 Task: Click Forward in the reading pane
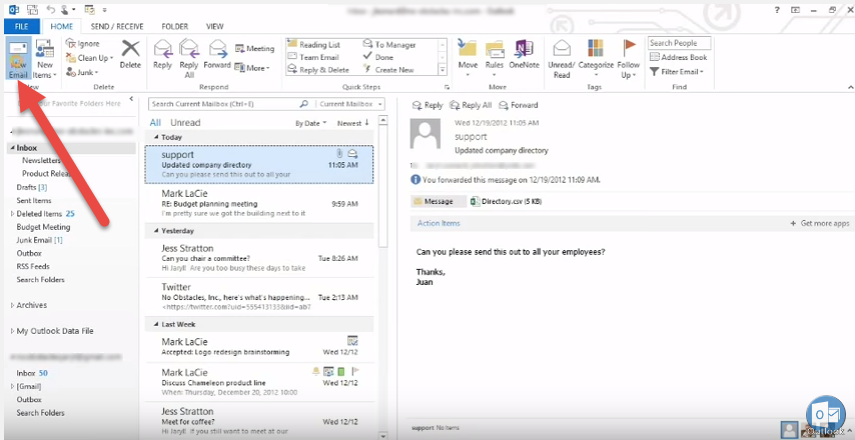(x=519, y=105)
